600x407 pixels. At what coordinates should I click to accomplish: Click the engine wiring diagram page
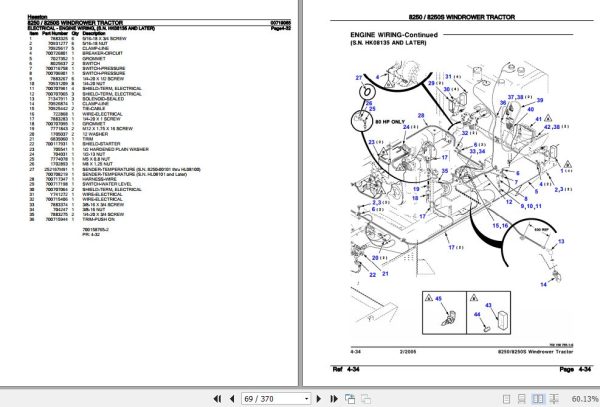click(x=452, y=193)
